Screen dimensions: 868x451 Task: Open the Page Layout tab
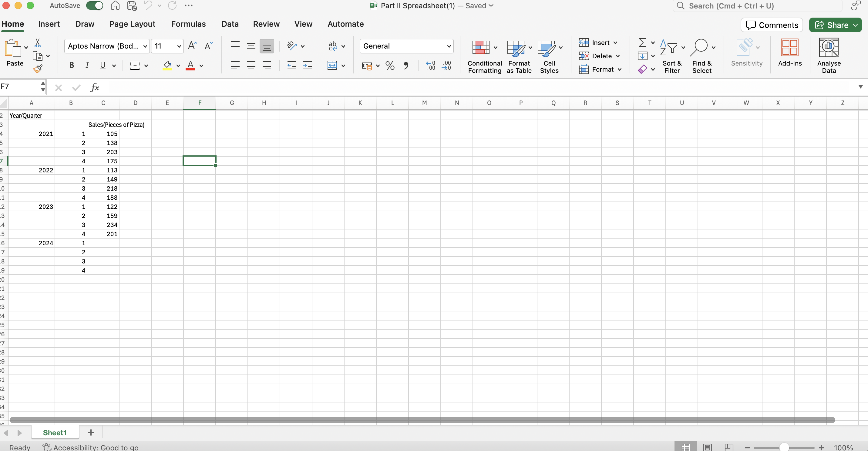pyautogui.click(x=132, y=24)
